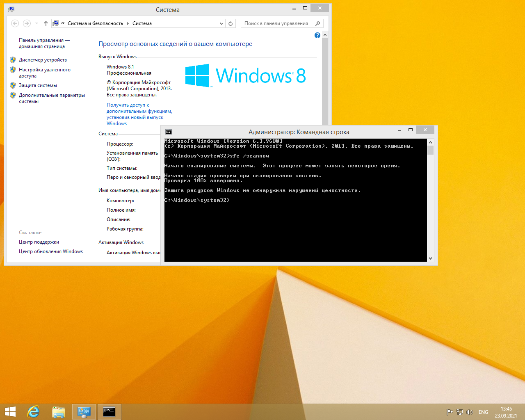Open recent locations dropdown arrow
This screenshot has width=525, height=420.
(37, 23)
